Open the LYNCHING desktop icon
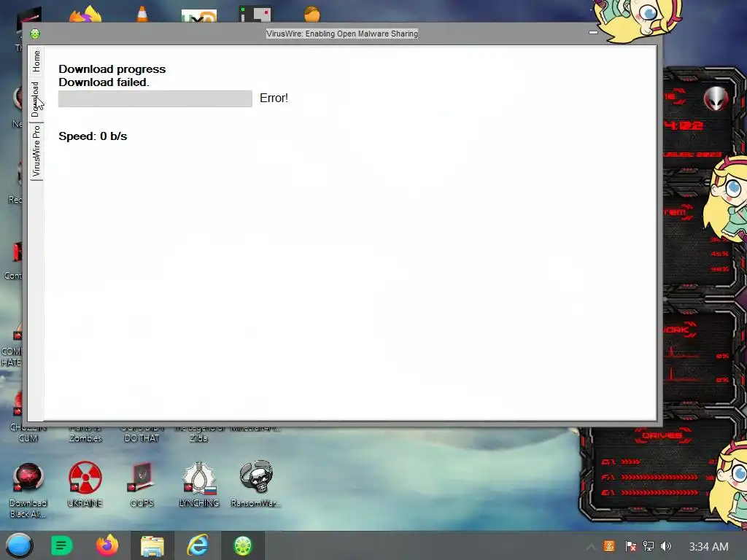The height and width of the screenshot is (560, 747). point(199,484)
